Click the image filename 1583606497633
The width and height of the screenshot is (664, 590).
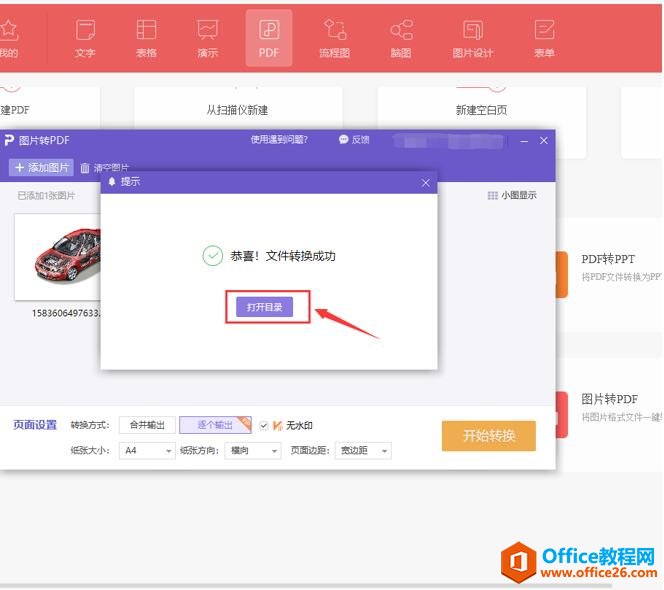coord(66,313)
